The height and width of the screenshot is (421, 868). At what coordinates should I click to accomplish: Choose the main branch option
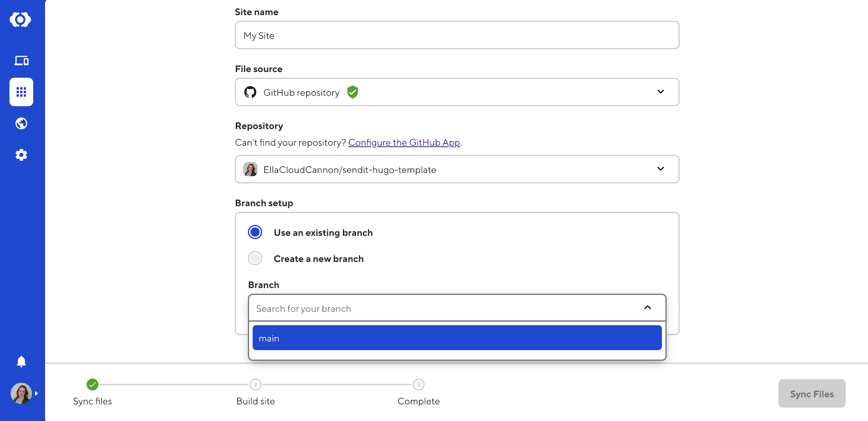point(457,338)
